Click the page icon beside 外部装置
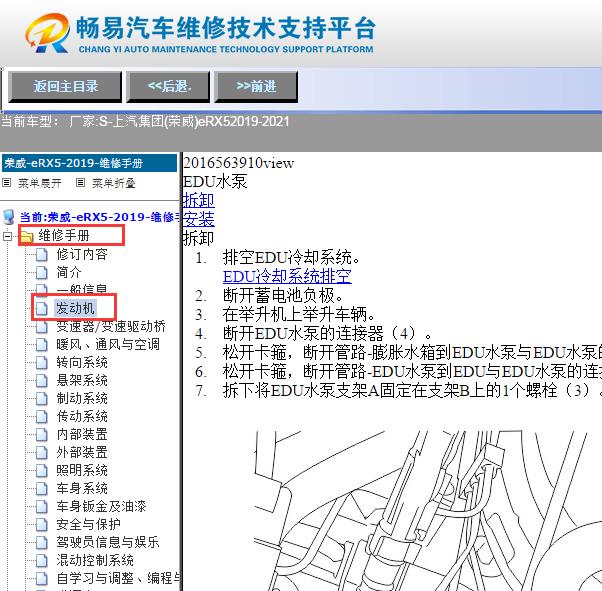The image size is (602, 591). coord(41,453)
